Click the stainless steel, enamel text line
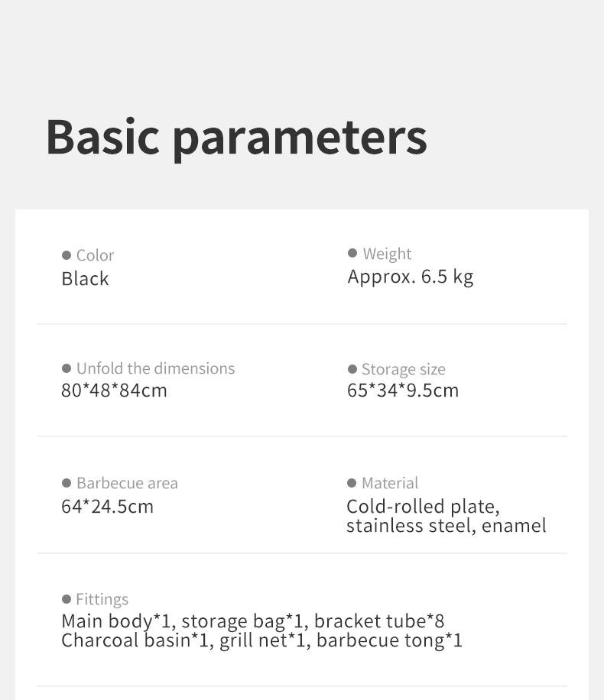The width and height of the screenshot is (604, 700). [x=446, y=526]
